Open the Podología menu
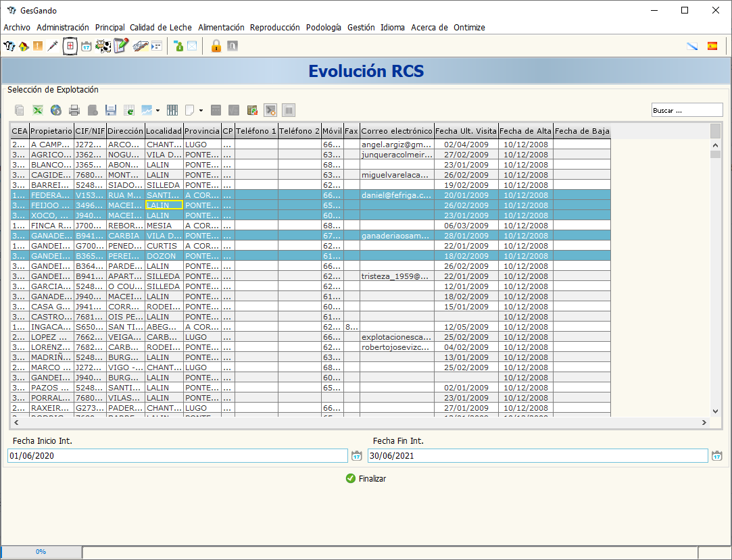The image size is (732, 560). (324, 28)
